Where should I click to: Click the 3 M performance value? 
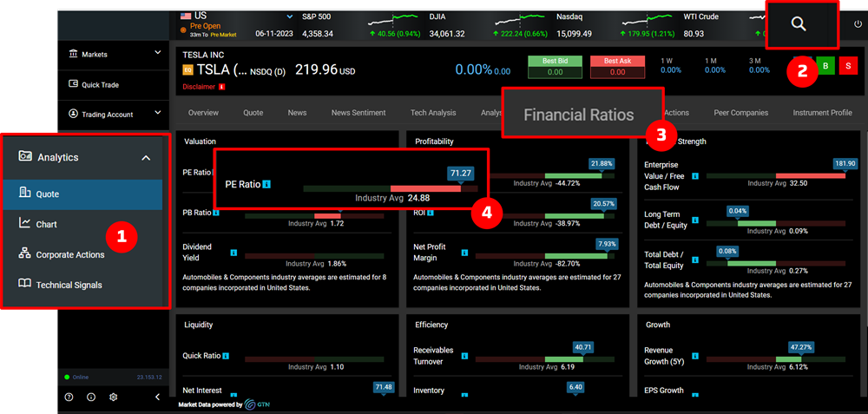coord(759,70)
